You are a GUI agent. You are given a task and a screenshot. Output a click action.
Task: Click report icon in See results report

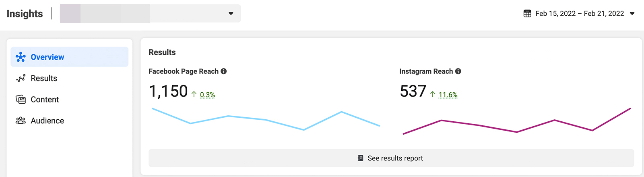(361, 158)
